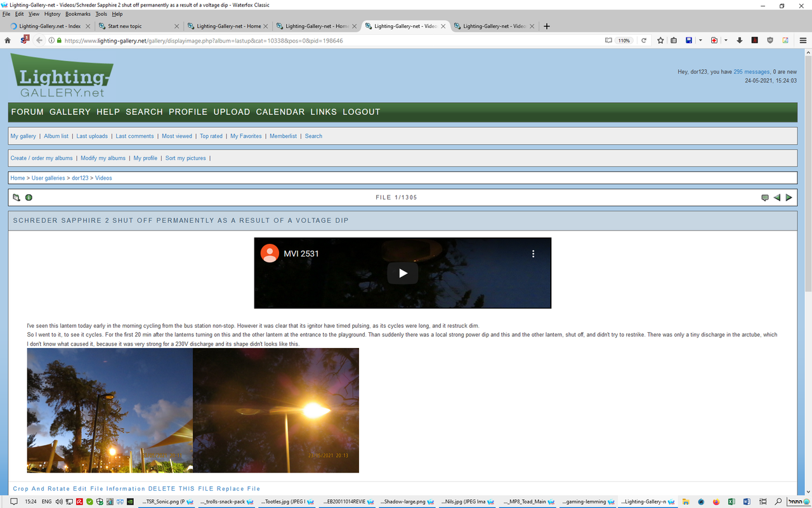Click the 'Replace File' link
The height and width of the screenshot is (508, 812).
[239, 489]
